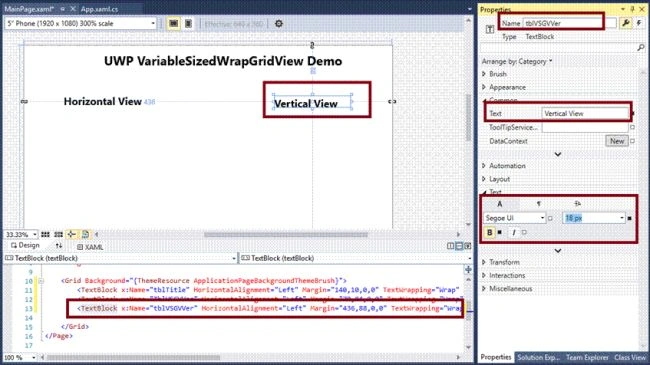Show advanced Common properties chevron
Image resolution: width=650 pixels, height=365 pixels.
click(558, 154)
